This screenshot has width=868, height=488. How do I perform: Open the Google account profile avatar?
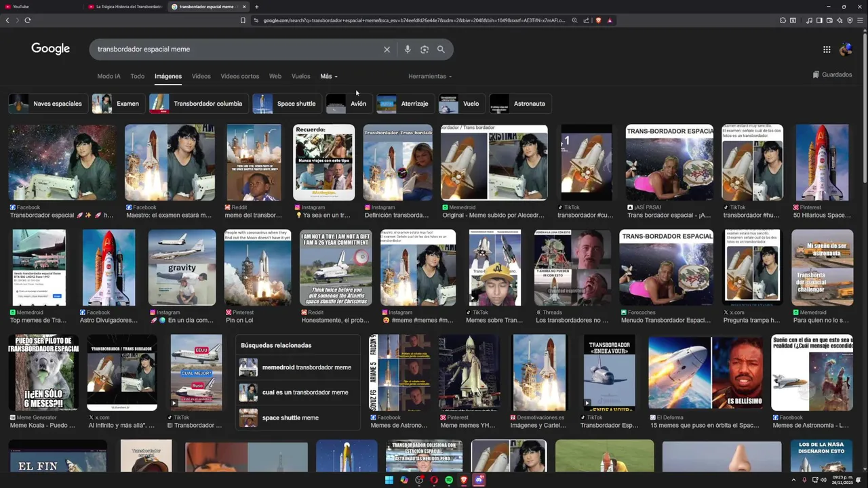tap(846, 49)
